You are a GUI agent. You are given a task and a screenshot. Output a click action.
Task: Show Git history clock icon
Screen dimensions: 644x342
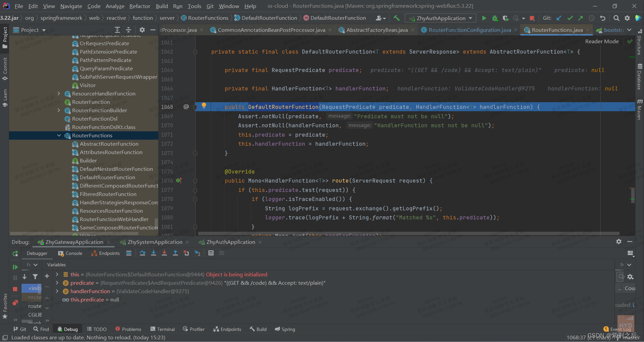coord(592,18)
